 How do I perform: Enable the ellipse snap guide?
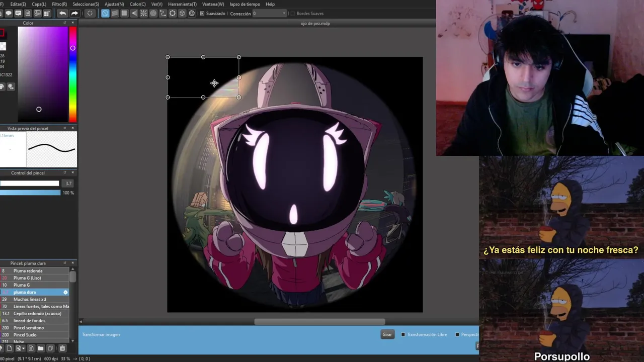(x=173, y=14)
